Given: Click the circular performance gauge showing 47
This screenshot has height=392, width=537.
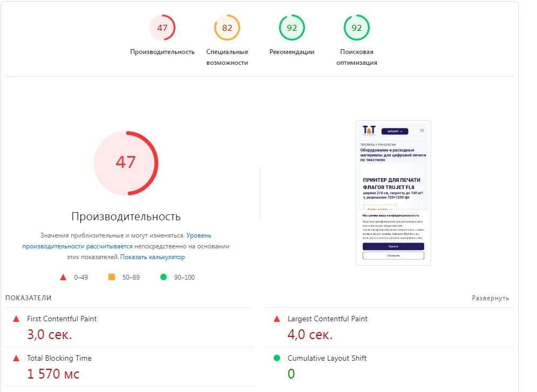Looking at the screenshot, I should (126, 163).
